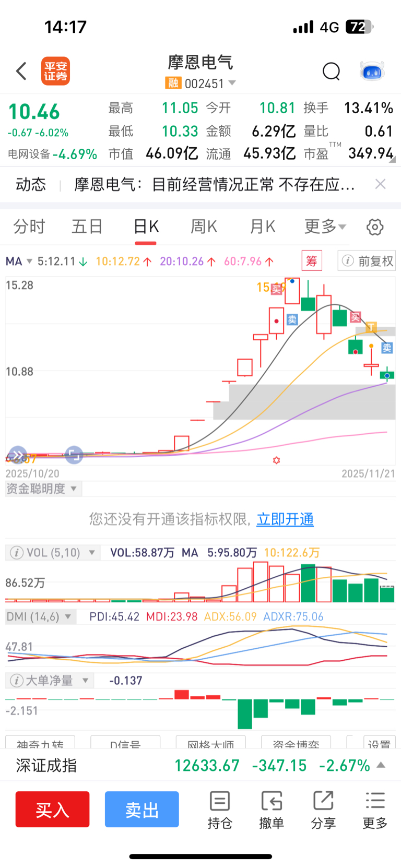Tap the 大单净量 info icon

point(17,680)
